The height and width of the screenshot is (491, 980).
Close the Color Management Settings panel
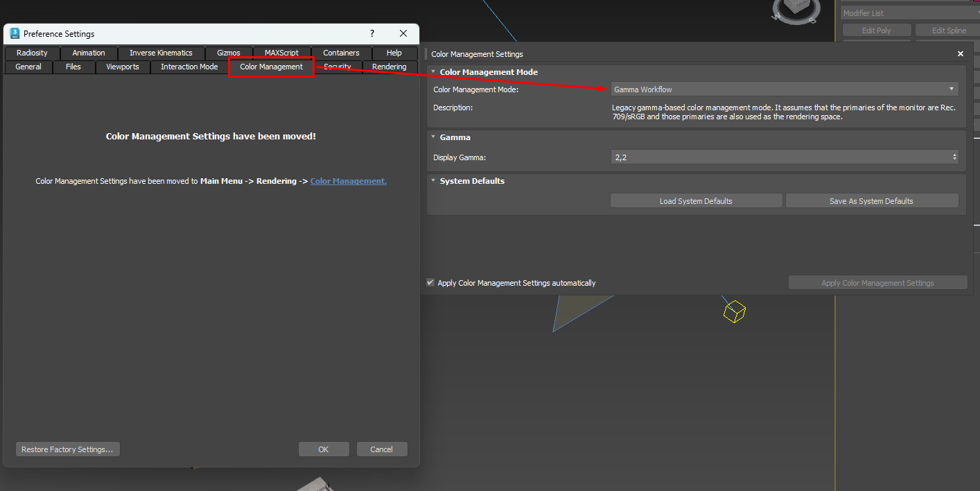(961, 54)
